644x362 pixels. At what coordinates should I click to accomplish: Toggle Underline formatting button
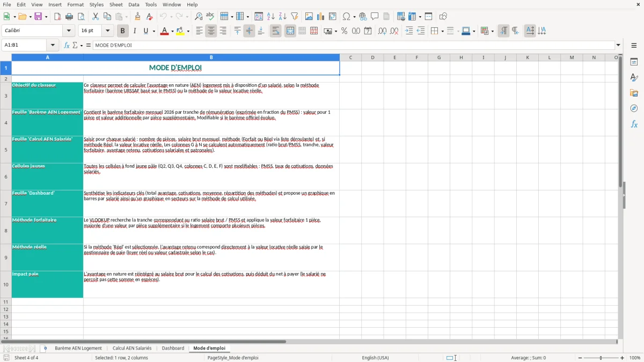(x=146, y=31)
